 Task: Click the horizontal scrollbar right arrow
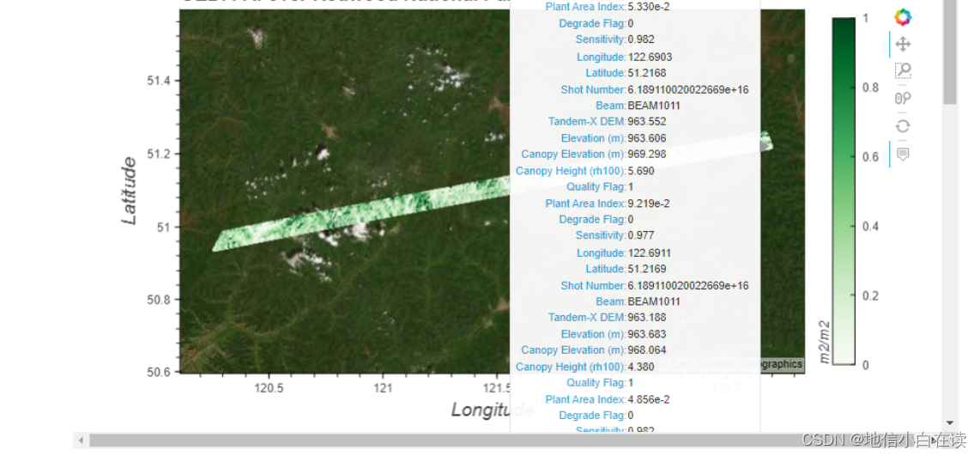click(935, 441)
